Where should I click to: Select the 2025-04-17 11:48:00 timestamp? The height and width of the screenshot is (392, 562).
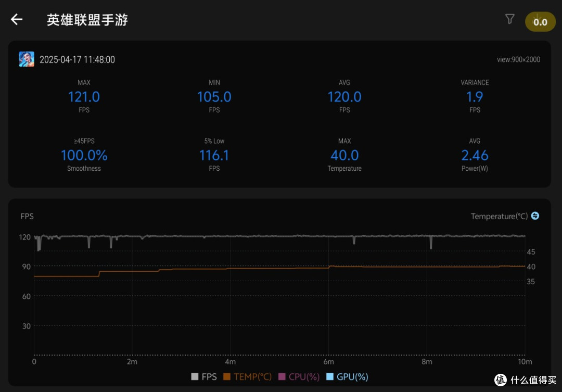[x=77, y=59]
